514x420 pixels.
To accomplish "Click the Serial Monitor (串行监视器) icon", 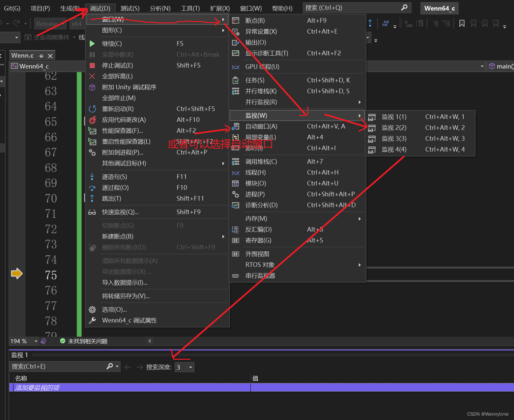I will [236, 276].
